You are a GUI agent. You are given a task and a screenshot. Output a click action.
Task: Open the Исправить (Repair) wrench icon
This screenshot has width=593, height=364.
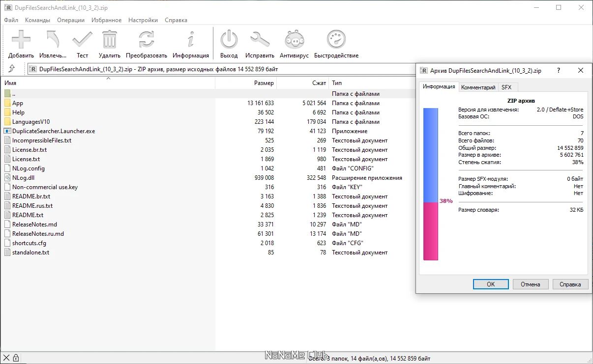point(260,39)
